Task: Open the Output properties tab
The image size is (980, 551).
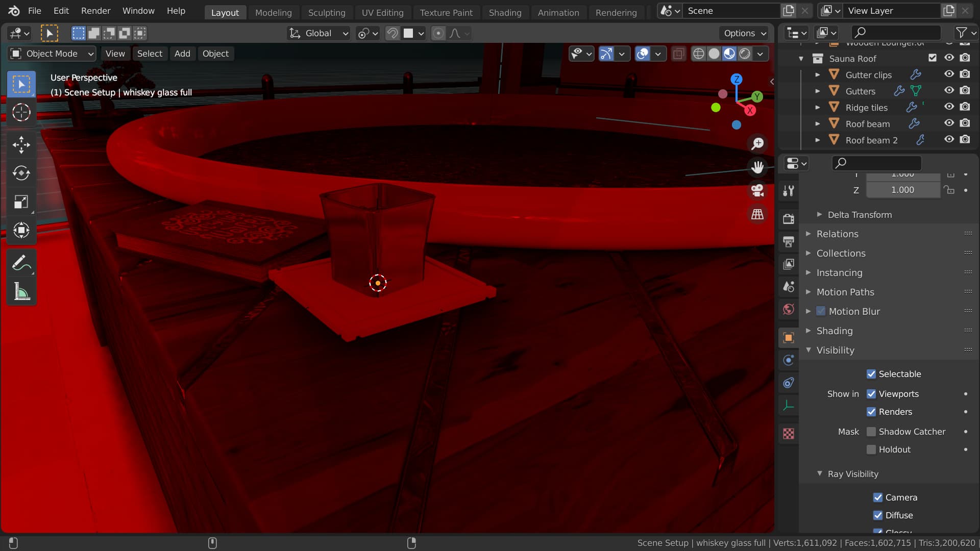Action: coord(789,241)
